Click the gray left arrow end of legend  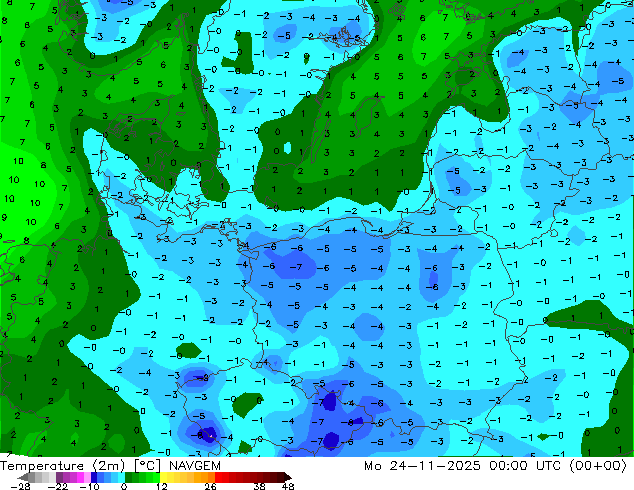23,477
